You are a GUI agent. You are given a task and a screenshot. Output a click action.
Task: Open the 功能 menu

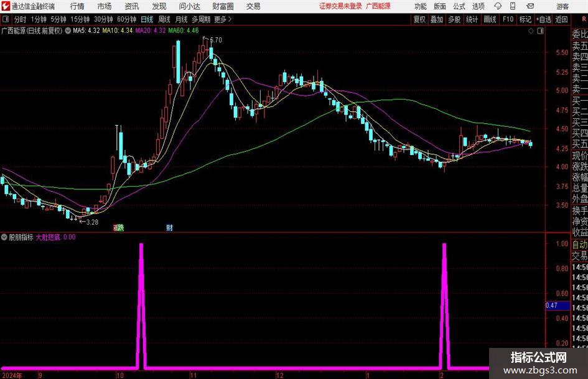(421, 6)
